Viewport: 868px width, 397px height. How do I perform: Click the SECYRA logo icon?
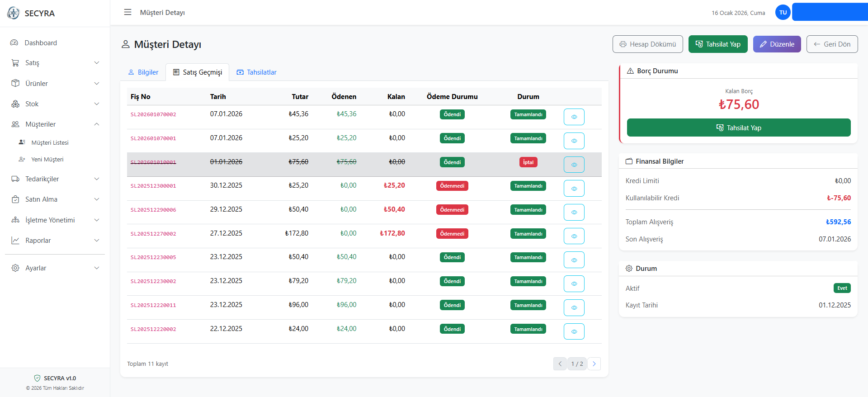(14, 13)
